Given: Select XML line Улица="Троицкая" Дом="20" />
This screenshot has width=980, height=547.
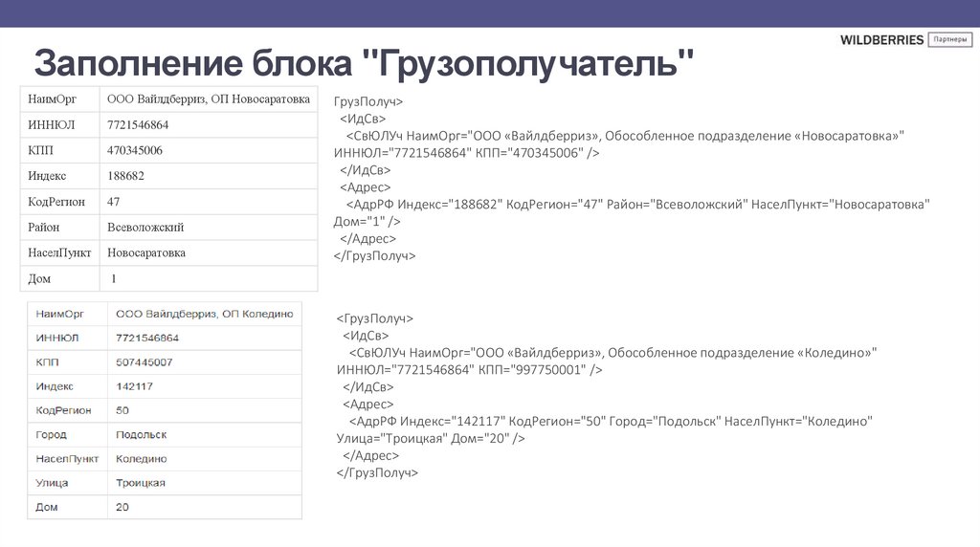Looking at the screenshot, I should pos(431,438).
